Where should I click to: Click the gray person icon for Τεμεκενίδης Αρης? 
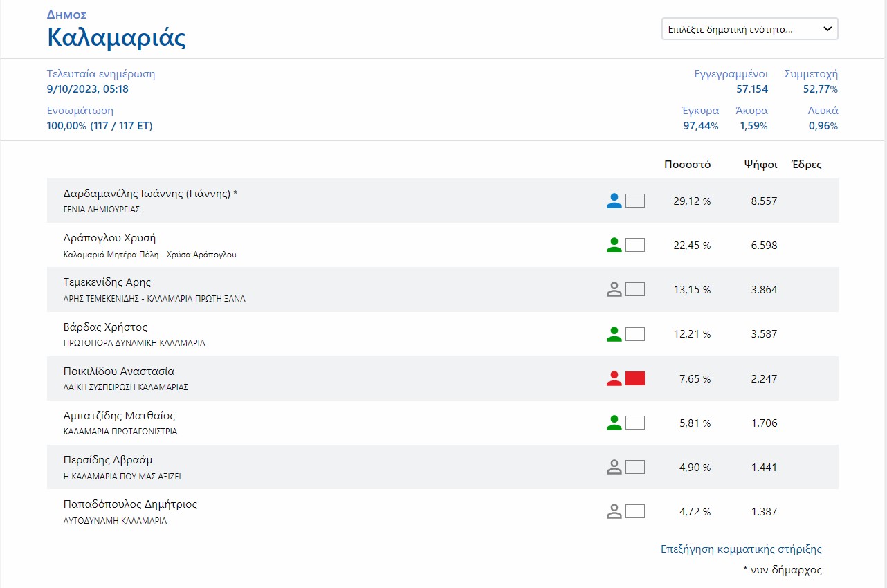(614, 290)
